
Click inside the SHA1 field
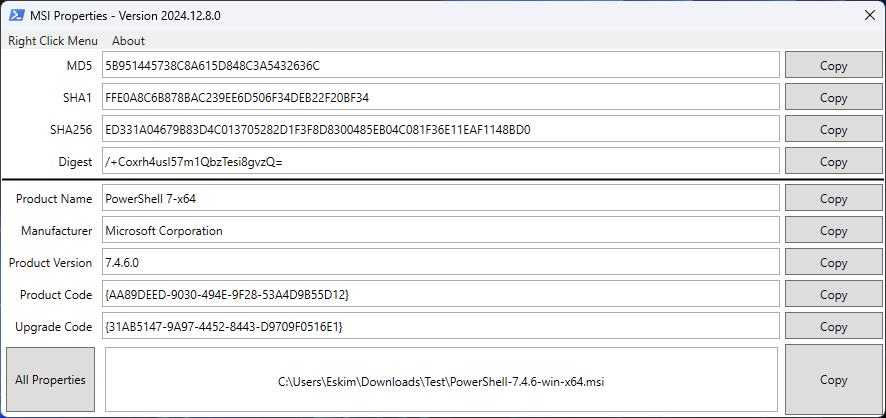[x=441, y=97]
